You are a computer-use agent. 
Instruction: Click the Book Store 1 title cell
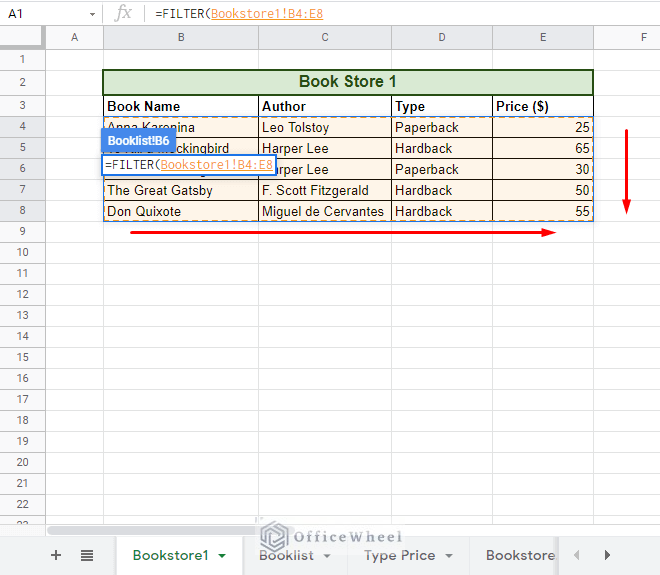tap(348, 82)
